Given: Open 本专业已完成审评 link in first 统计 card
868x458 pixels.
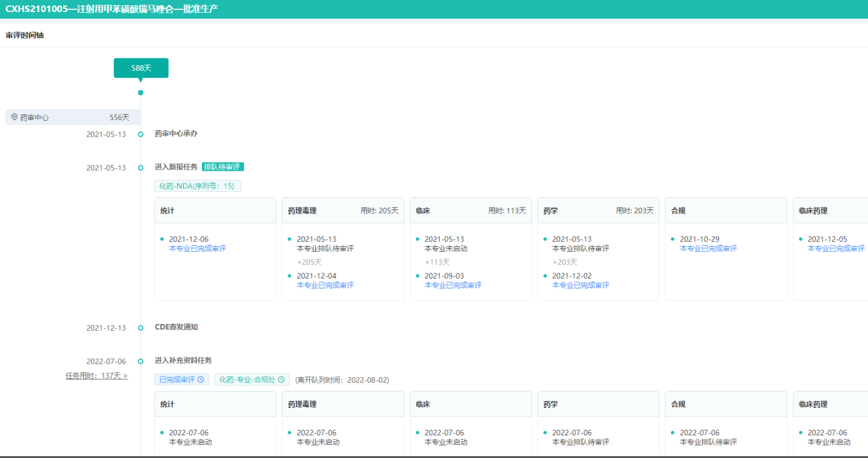Looking at the screenshot, I should [197, 249].
